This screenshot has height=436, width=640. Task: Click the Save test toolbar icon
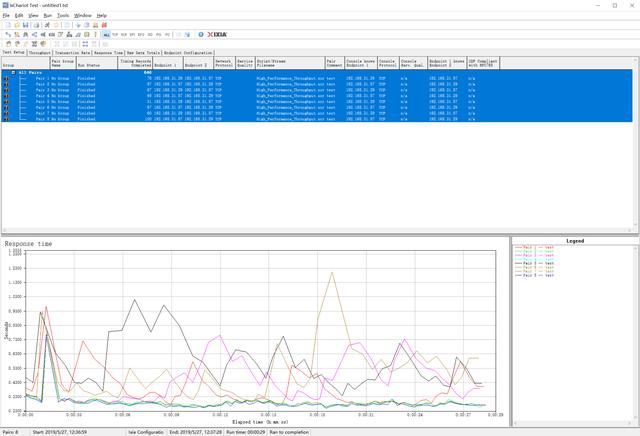(x=24, y=24)
